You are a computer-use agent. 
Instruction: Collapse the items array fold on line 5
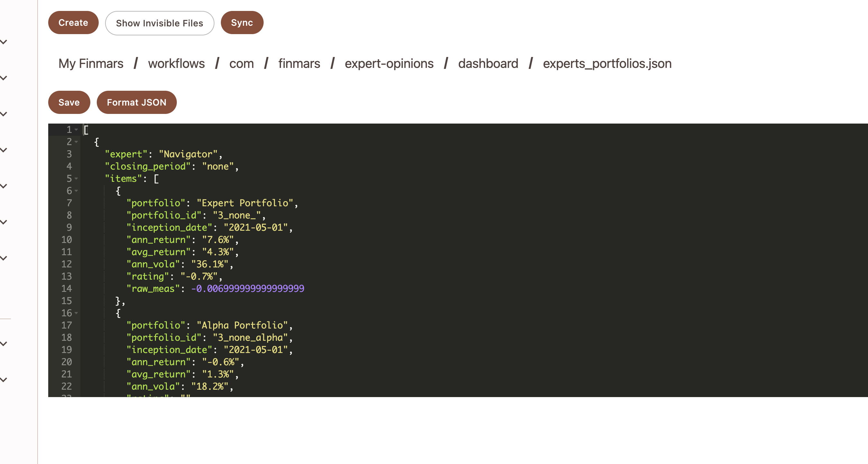[76, 178]
